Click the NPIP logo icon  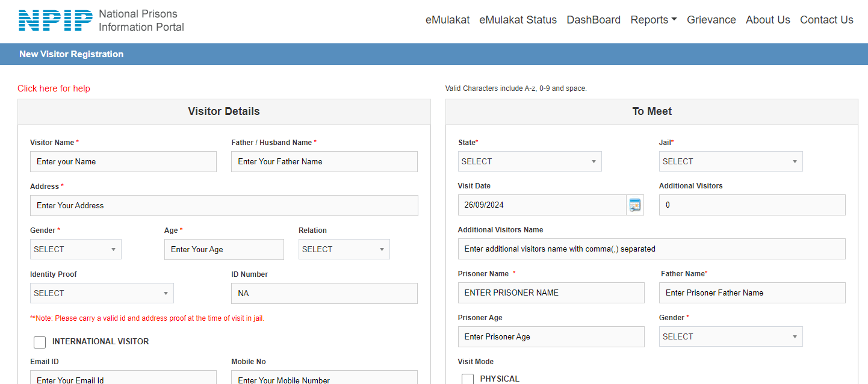pyautogui.click(x=55, y=20)
